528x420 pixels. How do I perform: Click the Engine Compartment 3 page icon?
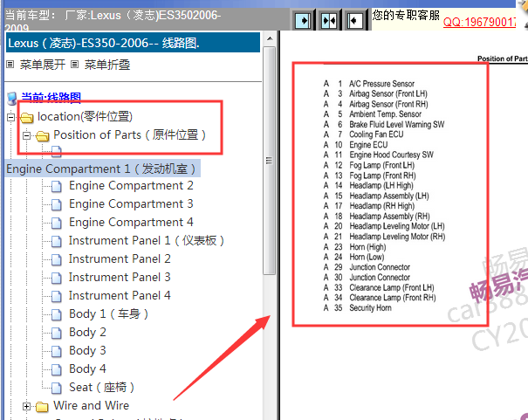[56, 204]
